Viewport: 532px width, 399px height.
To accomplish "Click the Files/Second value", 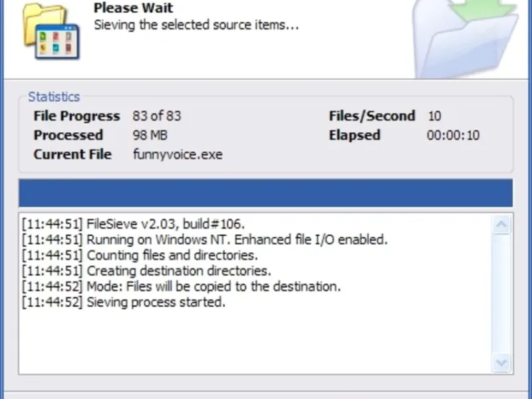I will point(434,116).
